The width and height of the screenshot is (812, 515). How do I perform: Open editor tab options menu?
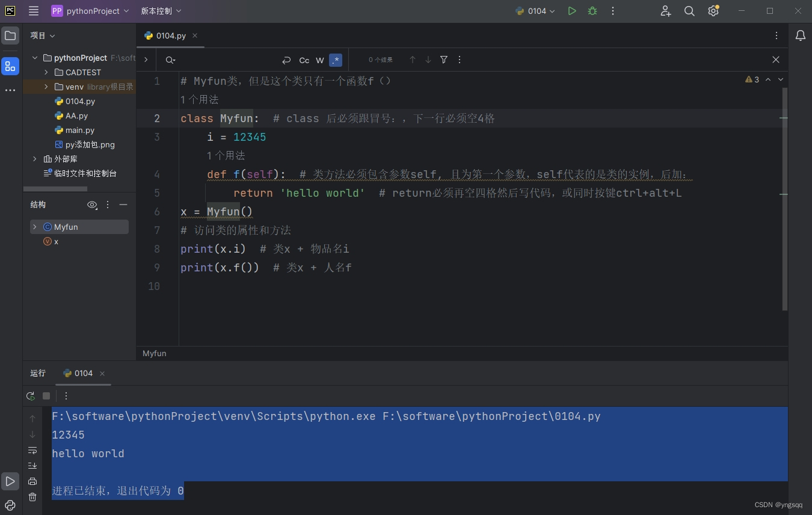pos(777,35)
